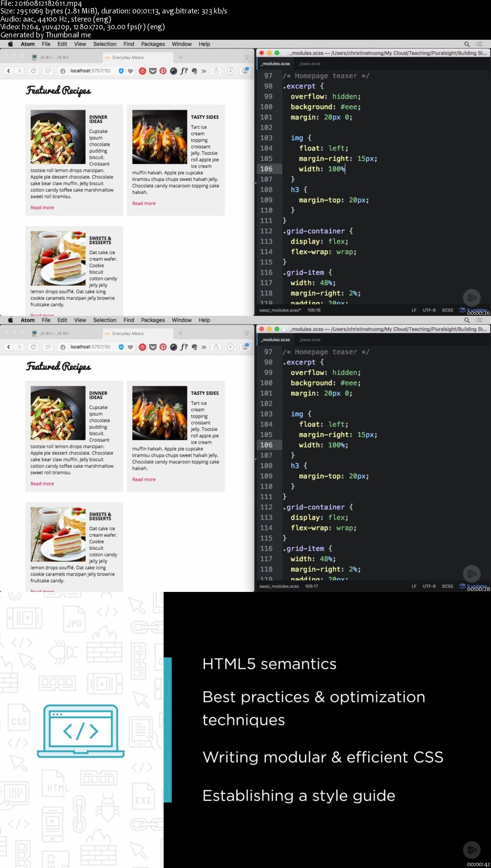Open the LF line-ending selector in the 00:00:26 frame

[414, 310]
